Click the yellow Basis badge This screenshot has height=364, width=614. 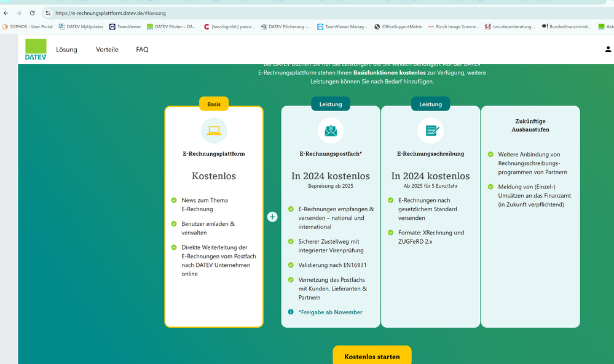(x=214, y=104)
